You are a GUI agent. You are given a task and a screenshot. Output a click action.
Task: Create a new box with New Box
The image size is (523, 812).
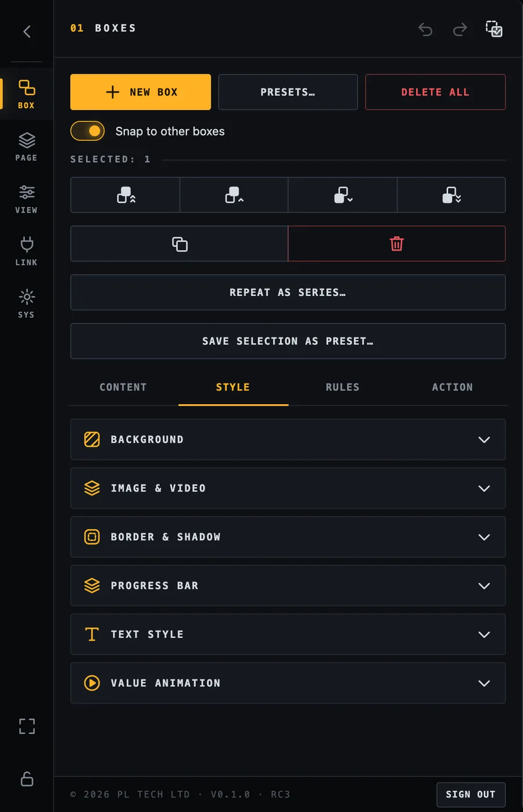141,92
